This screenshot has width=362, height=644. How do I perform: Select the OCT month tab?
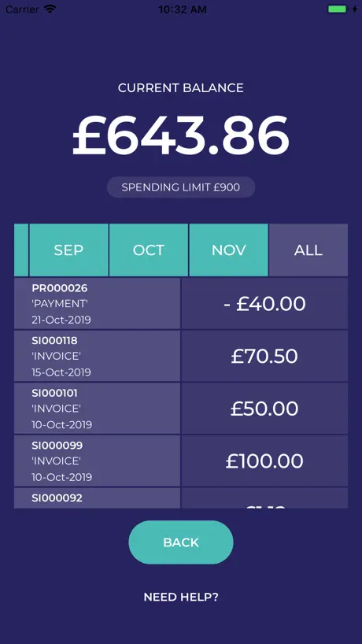pyautogui.click(x=149, y=250)
